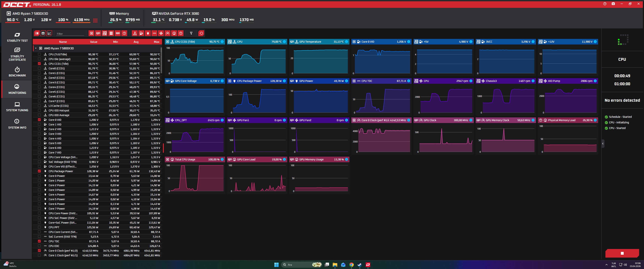Check the CPU PPT row checkbox
Screen dimensions: 644x269
click(39, 227)
